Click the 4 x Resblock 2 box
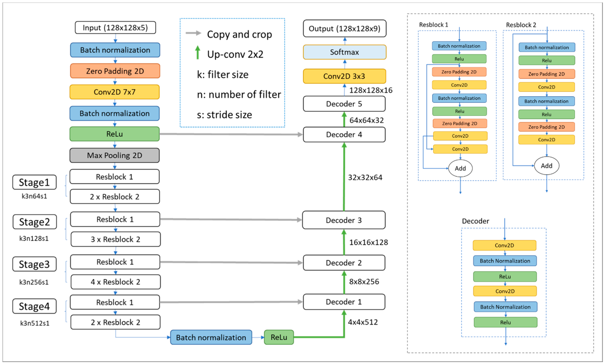The image size is (605, 364). 115,282
